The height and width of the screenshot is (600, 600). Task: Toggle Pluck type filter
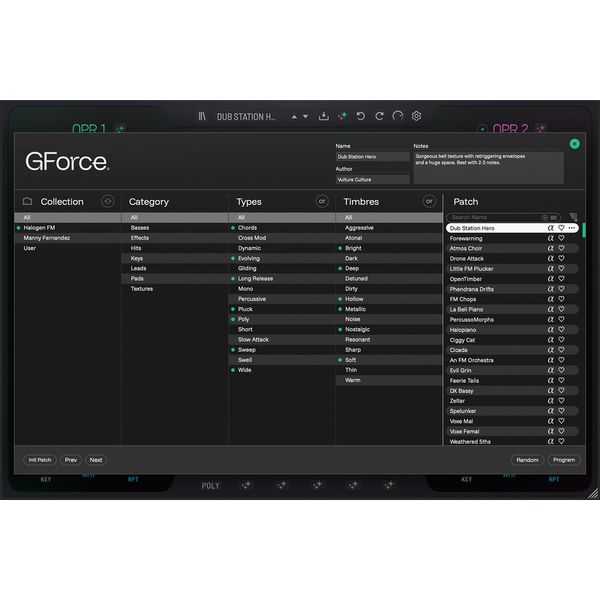282,309
